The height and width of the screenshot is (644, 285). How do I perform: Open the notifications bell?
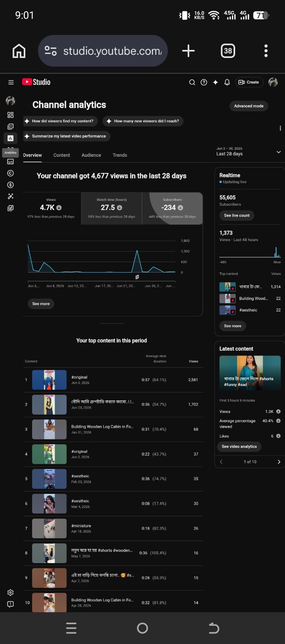227,82
